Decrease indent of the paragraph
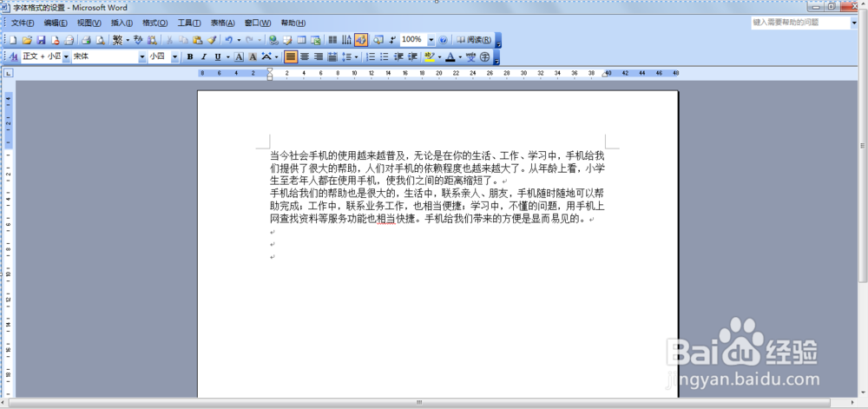The height and width of the screenshot is (409, 868). coord(398,56)
